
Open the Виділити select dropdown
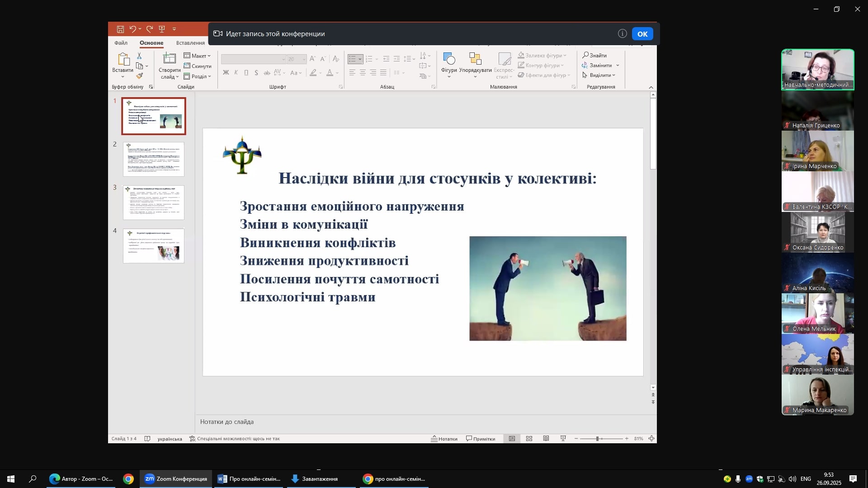point(599,75)
